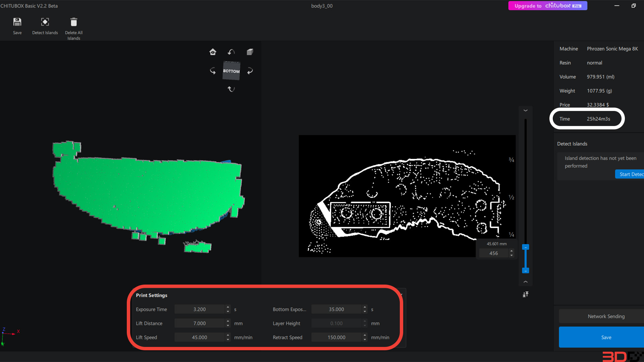Viewport: 644px width, 362px height.
Task: Click the Print Settings panel header
Action: pyautogui.click(x=152, y=295)
